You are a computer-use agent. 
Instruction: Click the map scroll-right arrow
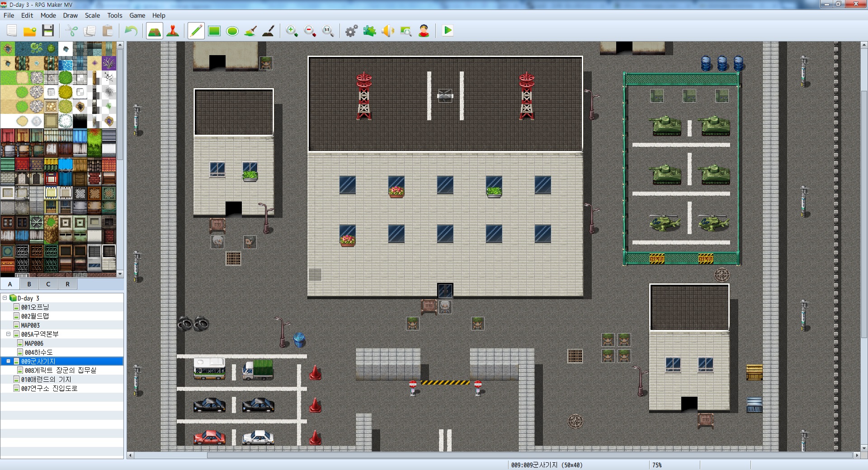(x=857, y=455)
